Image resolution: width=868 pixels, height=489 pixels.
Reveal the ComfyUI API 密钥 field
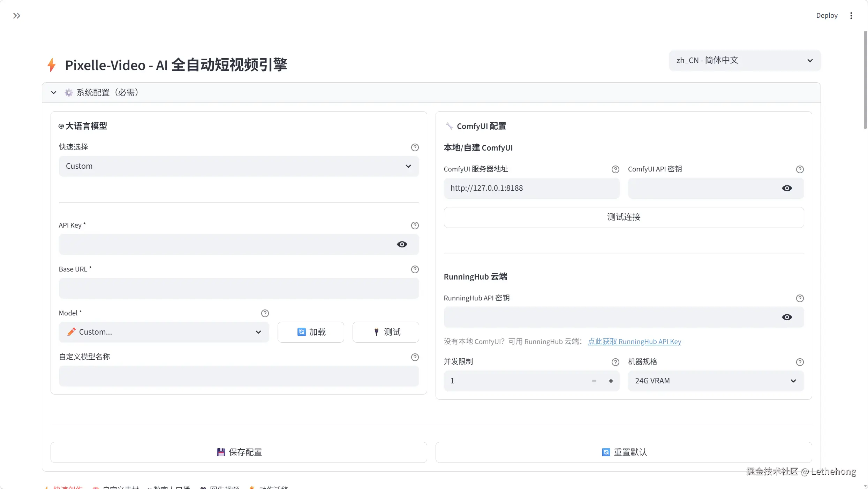click(x=787, y=188)
